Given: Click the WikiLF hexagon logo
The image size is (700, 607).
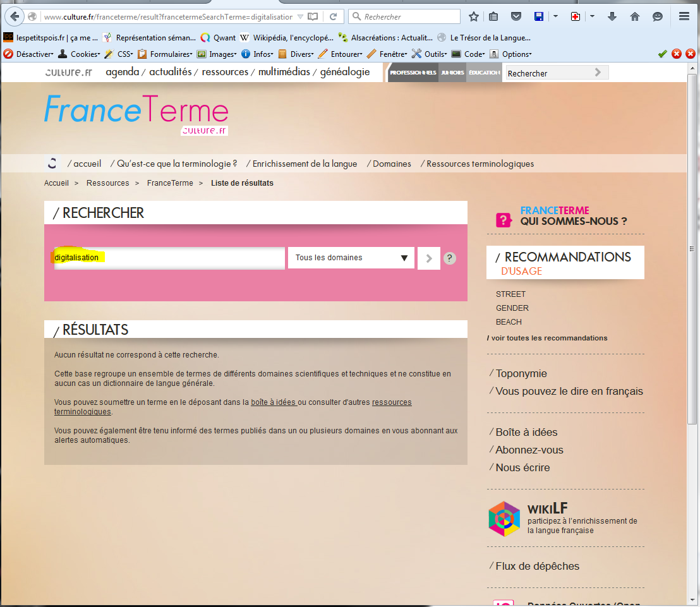Looking at the screenshot, I should point(504,519).
